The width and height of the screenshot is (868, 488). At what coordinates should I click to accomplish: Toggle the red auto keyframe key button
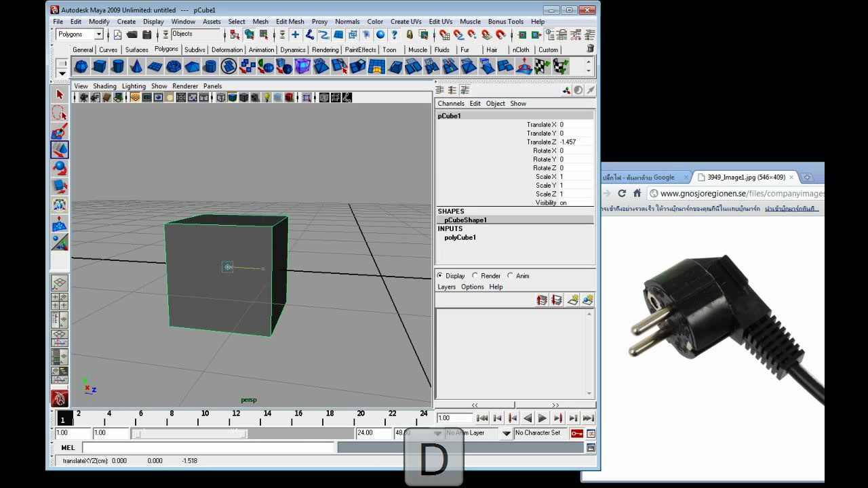coord(576,433)
